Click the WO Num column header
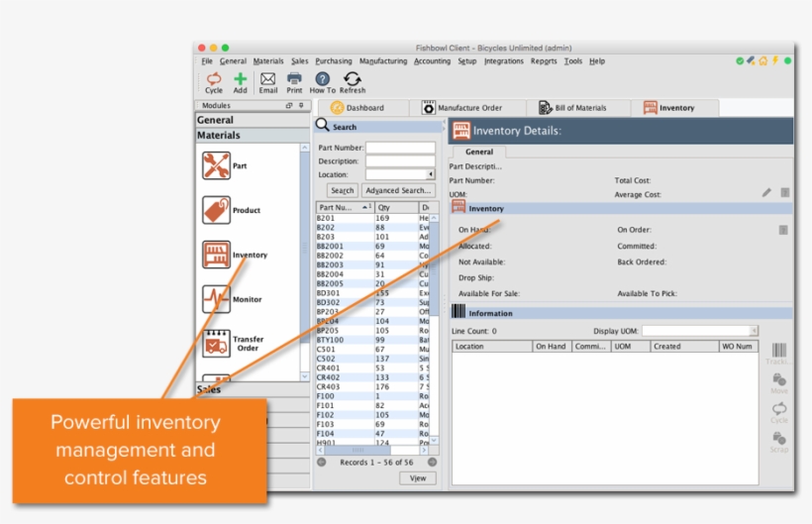The width and height of the screenshot is (812, 524). 739,347
